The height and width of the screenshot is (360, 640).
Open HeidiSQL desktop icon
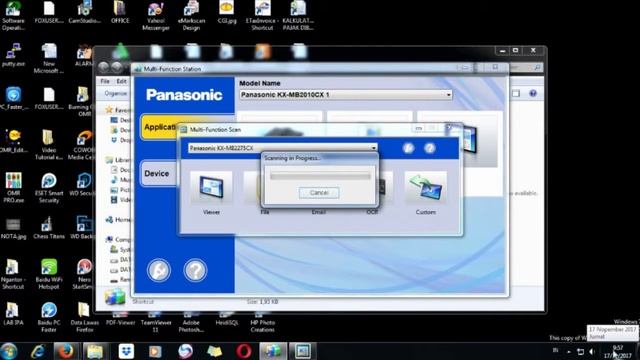227,319
